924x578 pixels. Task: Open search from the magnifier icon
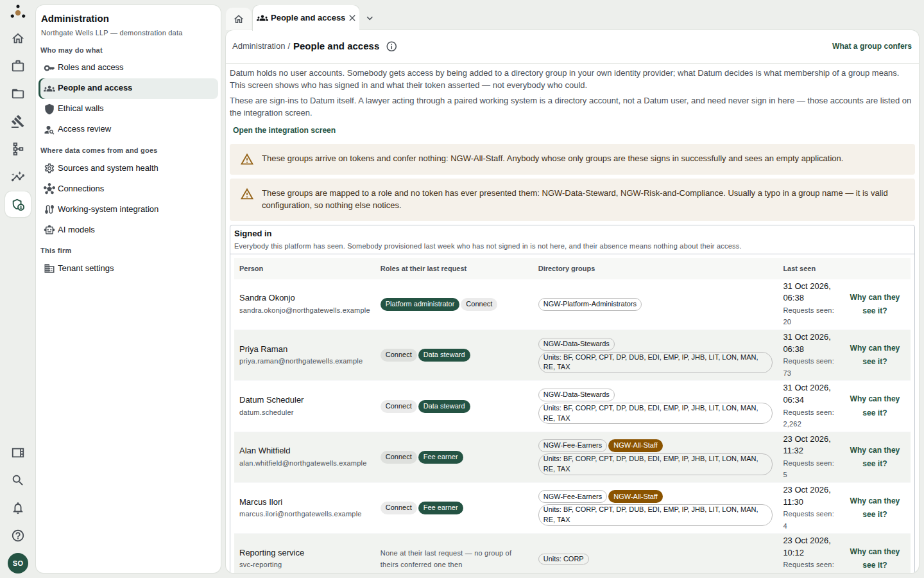click(x=18, y=480)
